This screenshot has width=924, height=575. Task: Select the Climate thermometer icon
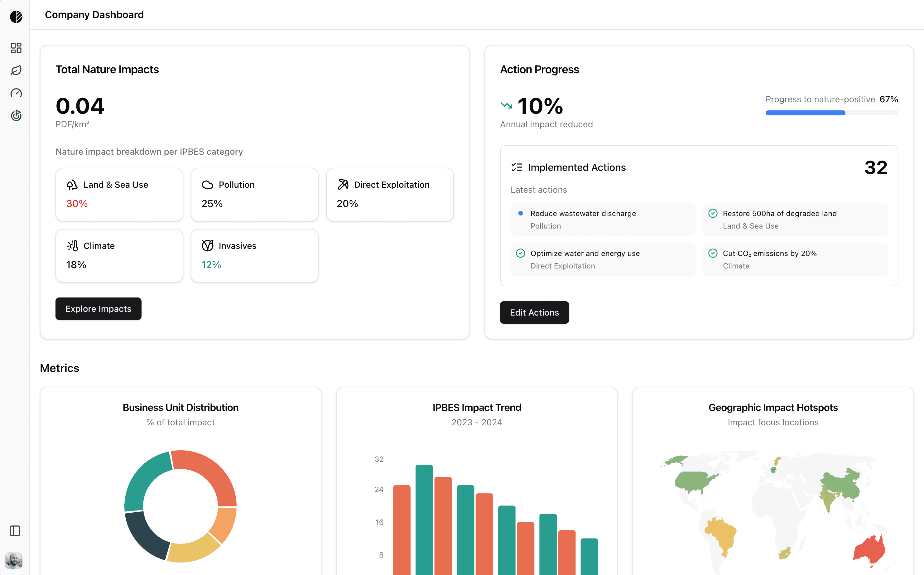click(x=72, y=246)
